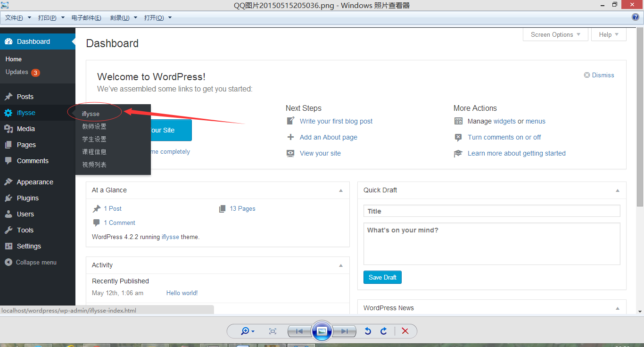
Task: Click the Dismiss link in welcome panel
Action: tap(603, 75)
